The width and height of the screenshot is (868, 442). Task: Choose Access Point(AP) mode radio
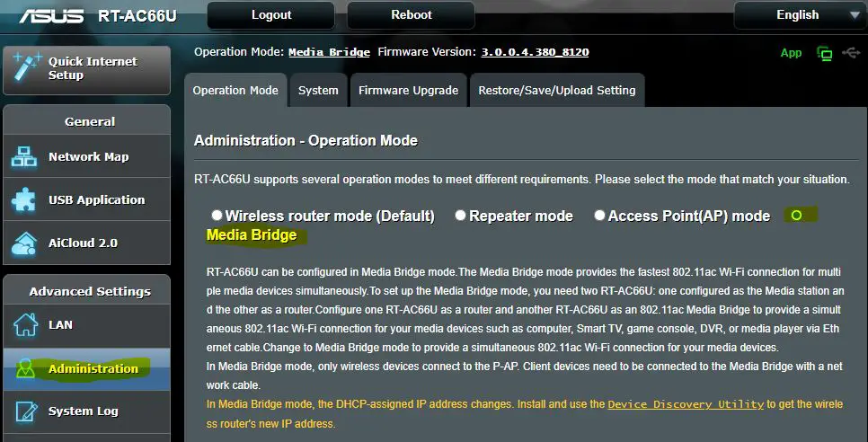599,215
